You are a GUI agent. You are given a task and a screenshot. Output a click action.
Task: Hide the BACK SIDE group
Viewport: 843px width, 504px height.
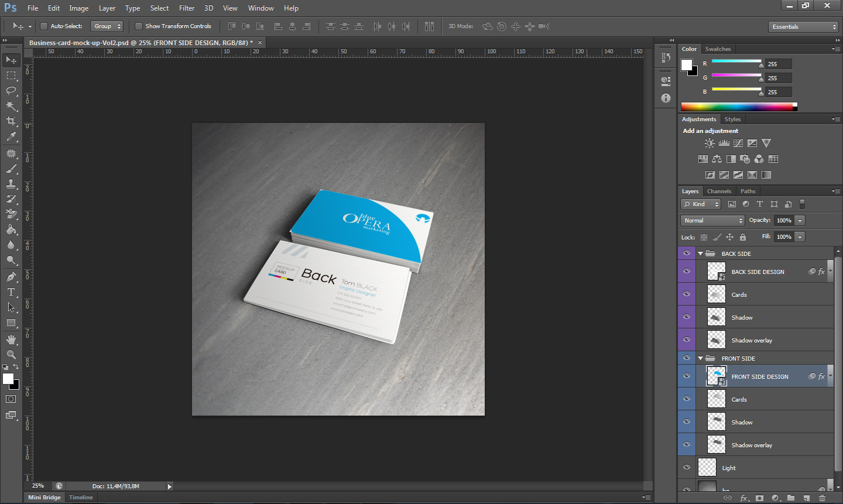tap(687, 253)
